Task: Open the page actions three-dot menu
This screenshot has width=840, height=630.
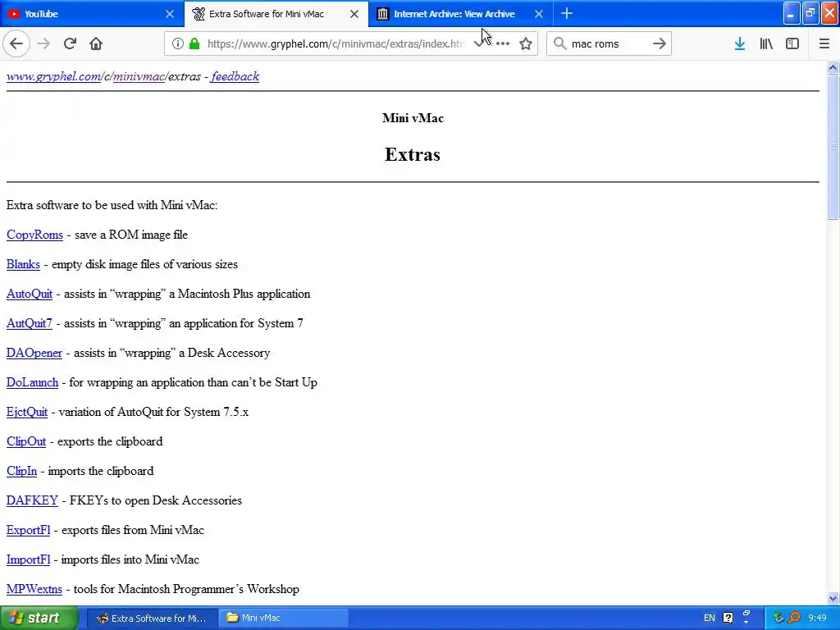Action: [x=503, y=44]
